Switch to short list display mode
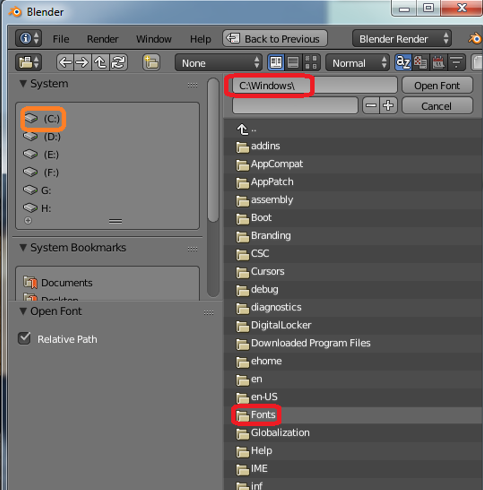 click(x=276, y=62)
